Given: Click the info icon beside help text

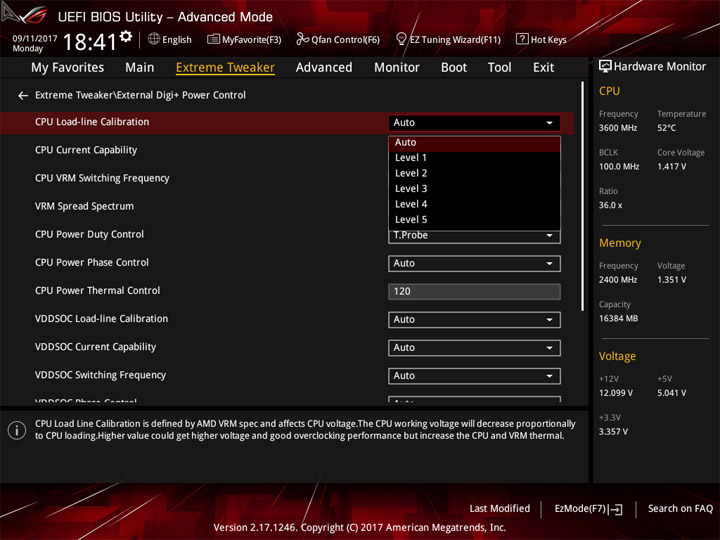Looking at the screenshot, I should point(17,430).
